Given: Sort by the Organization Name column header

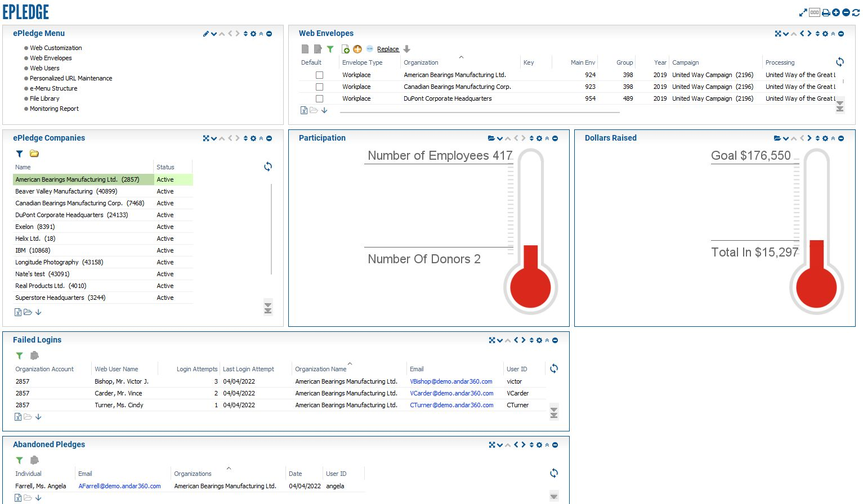Looking at the screenshot, I should click(321, 369).
